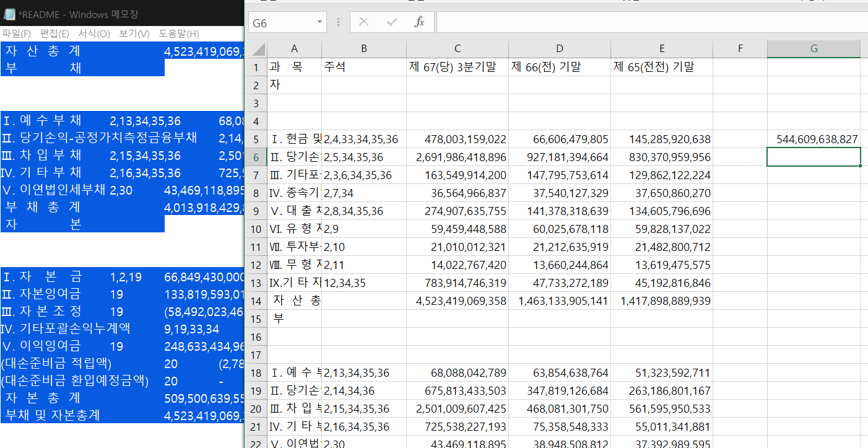Click cell with 21,010,012,321
The image size is (868, 448).
(458, 247)
